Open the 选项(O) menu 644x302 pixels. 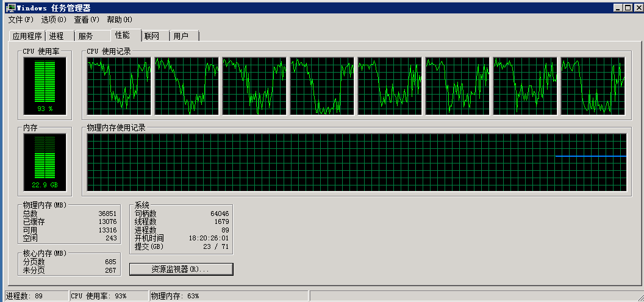pos(54,20)
